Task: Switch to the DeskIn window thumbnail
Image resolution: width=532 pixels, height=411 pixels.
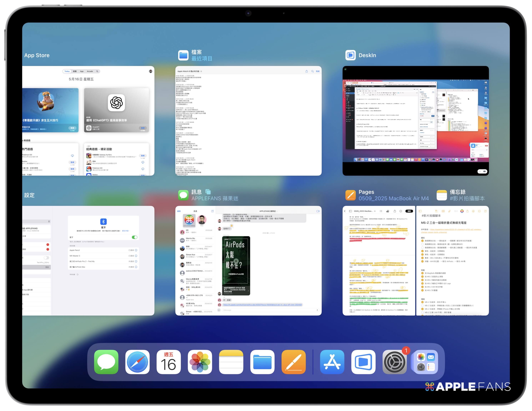Action: click(x=415, y=121)
